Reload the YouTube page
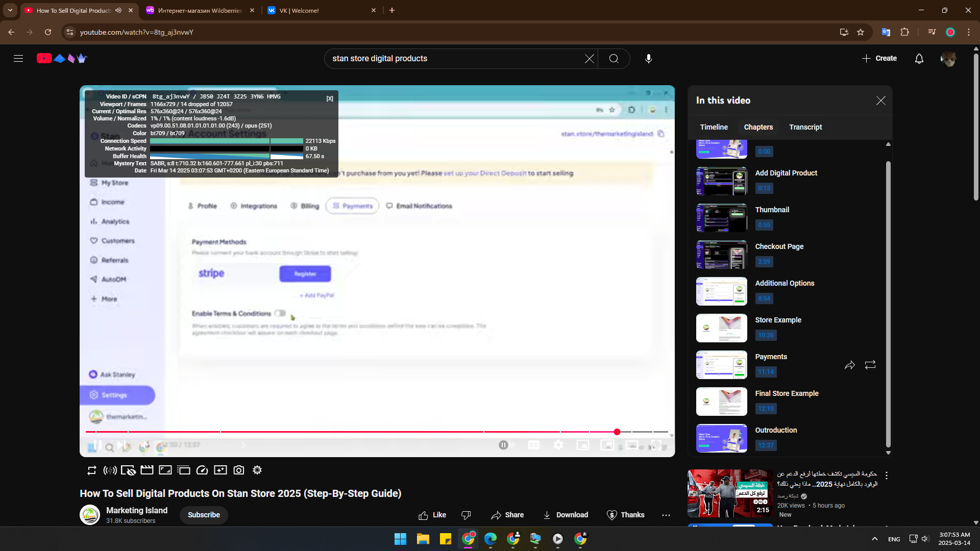 point(48,32)
